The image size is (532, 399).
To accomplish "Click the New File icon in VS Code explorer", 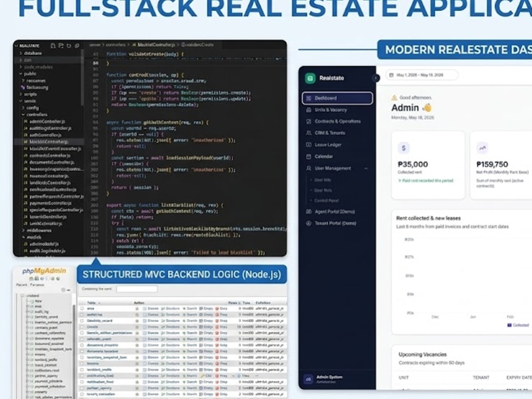I will tap(53, 45).
